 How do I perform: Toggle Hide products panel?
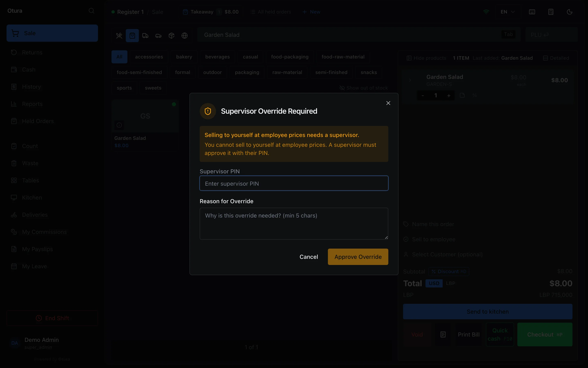427,58
